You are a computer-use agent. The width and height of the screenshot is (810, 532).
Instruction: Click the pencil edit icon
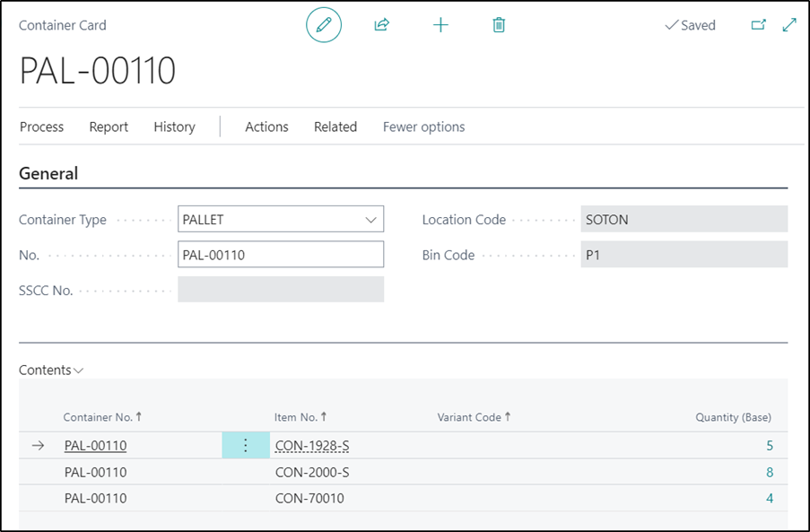coord(324,25)
